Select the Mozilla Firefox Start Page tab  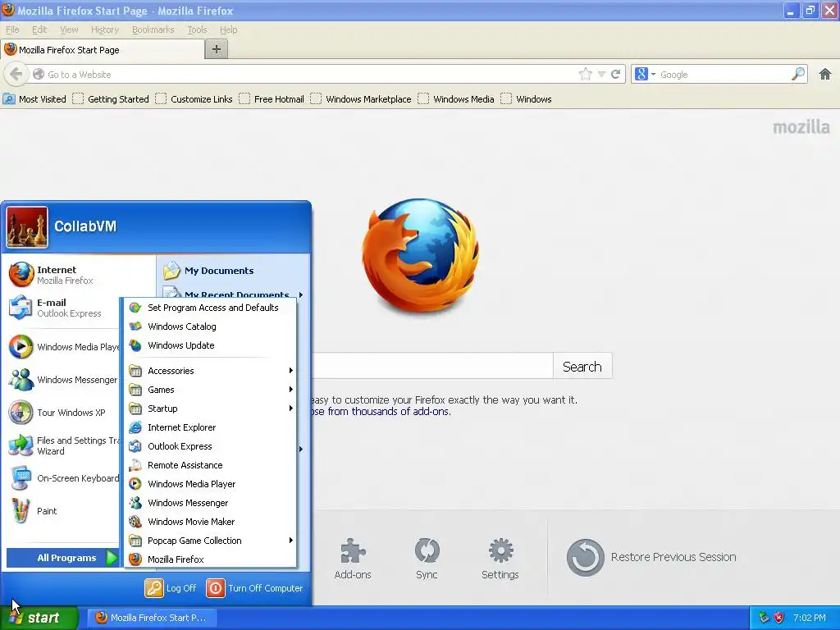tap(103, 50)
